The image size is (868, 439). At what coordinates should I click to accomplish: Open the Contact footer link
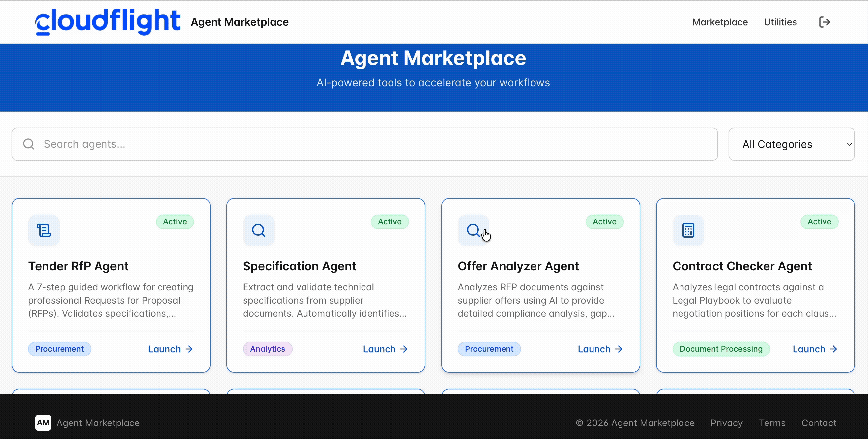pyautogui.click(x=819, y=423)
